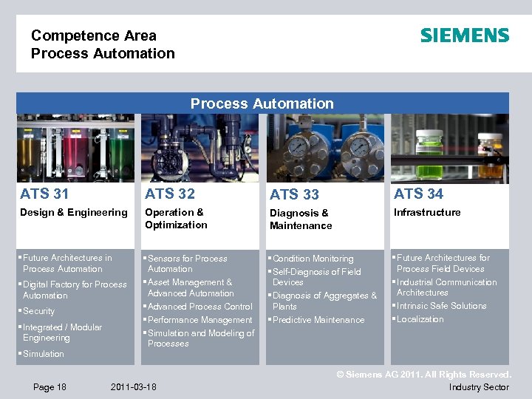Click Diagnosis & Maintenance subtitle
Screen dimensions: 532x399
(x=301, y=219)
